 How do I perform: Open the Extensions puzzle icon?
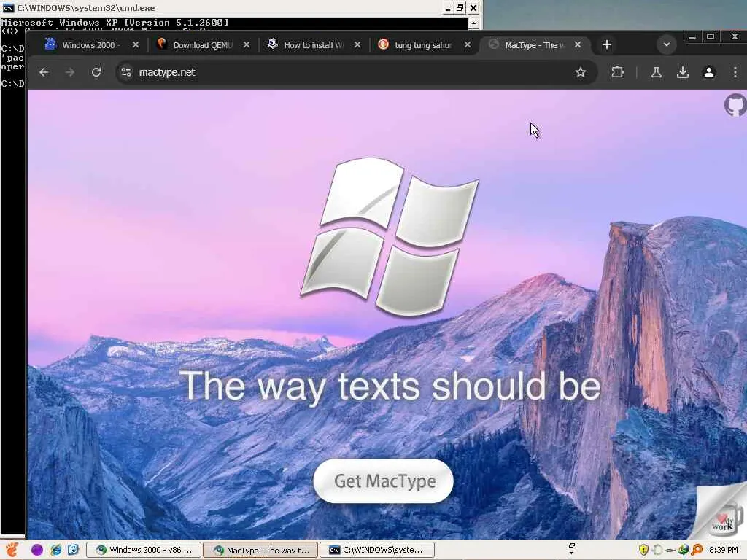[x=617, y=72]
